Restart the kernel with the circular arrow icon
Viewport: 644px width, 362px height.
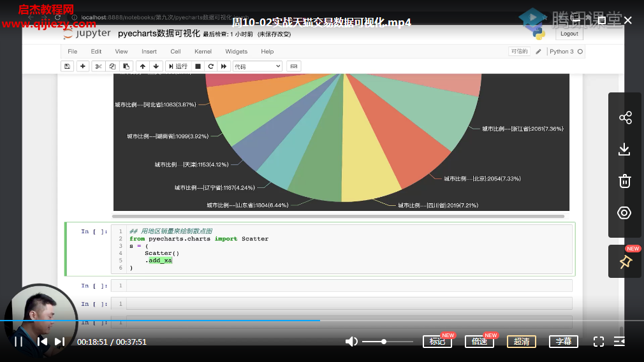[x=210, y=66]
